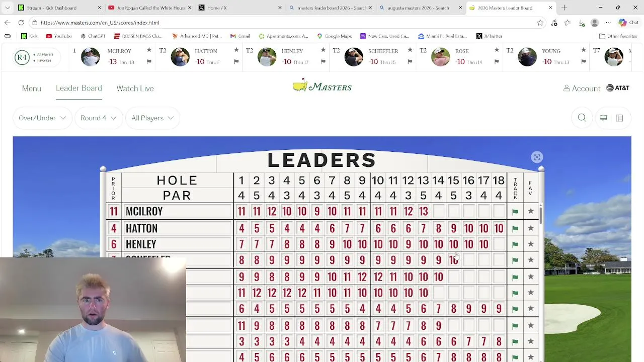Click Scheffler's photo in the ticker
The height and width of the screenshot is (362, 644).
point(354,57)
